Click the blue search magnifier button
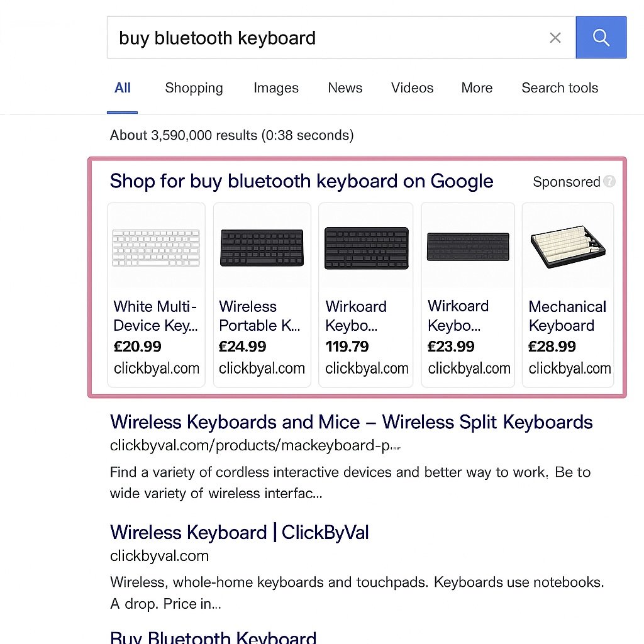This screenshot has width=644, height=644. pyautogui.click(x=601, y=37)
